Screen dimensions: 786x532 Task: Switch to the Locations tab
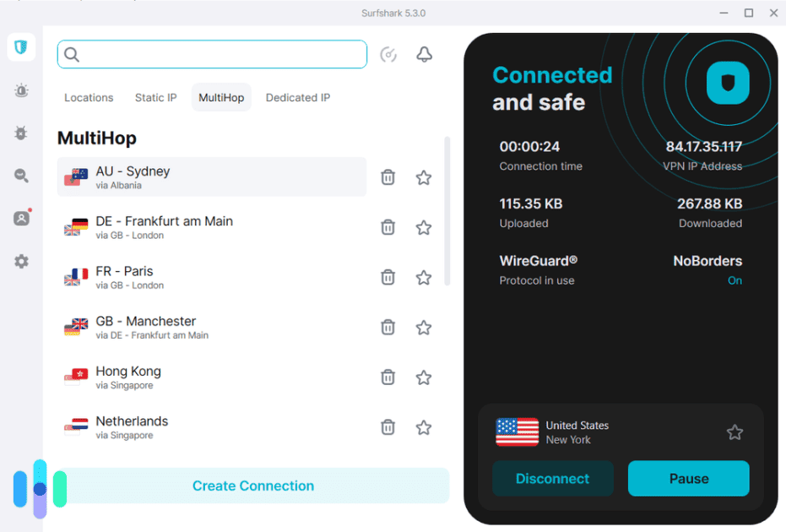pyautogui.click(x=88, y=97)
